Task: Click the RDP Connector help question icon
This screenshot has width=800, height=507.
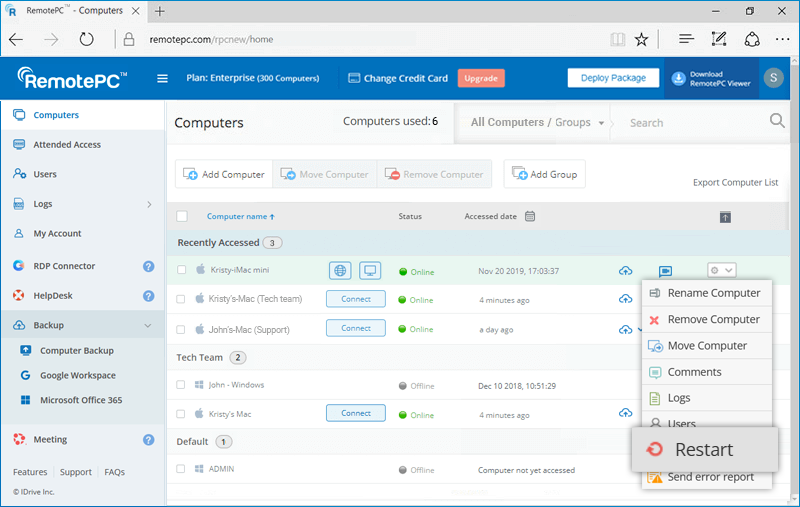Action: coord(148,266)
